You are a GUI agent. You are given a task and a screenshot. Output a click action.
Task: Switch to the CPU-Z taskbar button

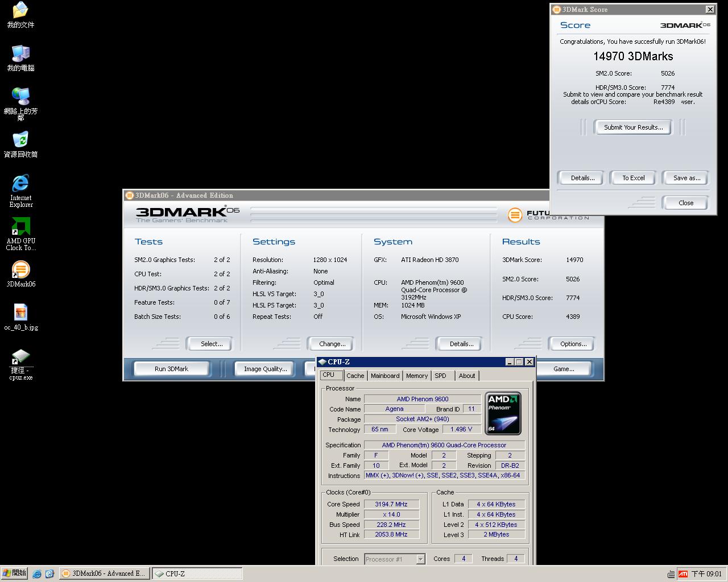click(197, 573)
